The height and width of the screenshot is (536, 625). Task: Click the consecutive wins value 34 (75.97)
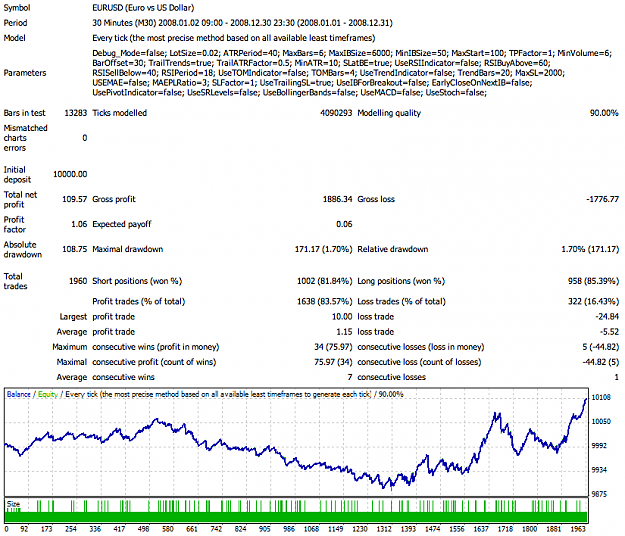(333, 347)
